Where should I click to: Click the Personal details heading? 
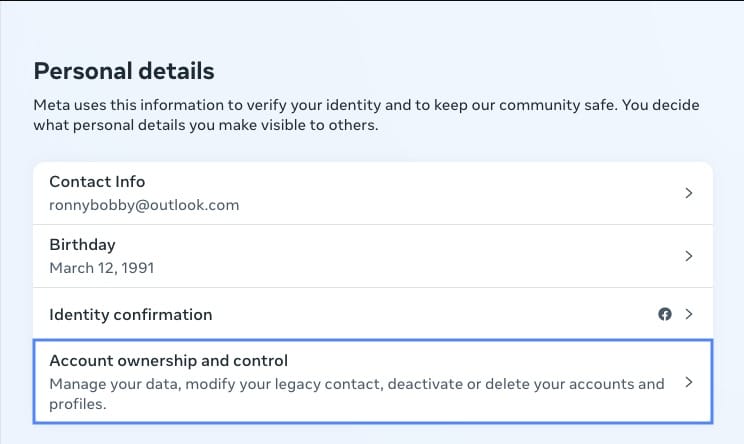pos(124,71)
